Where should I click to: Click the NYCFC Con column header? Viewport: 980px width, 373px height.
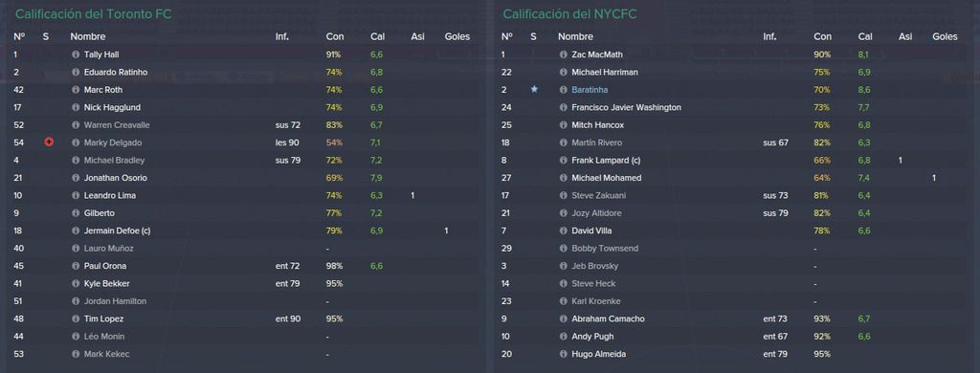(822, 37)
